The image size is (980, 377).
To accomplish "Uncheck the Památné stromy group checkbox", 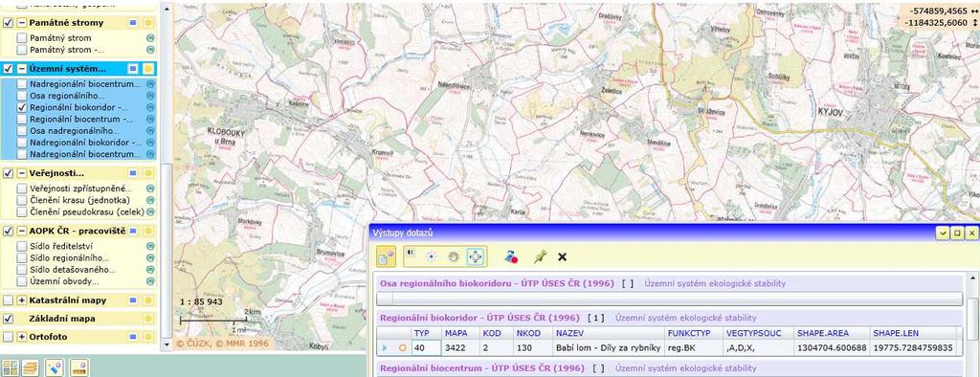I will [x=8, y=23].
